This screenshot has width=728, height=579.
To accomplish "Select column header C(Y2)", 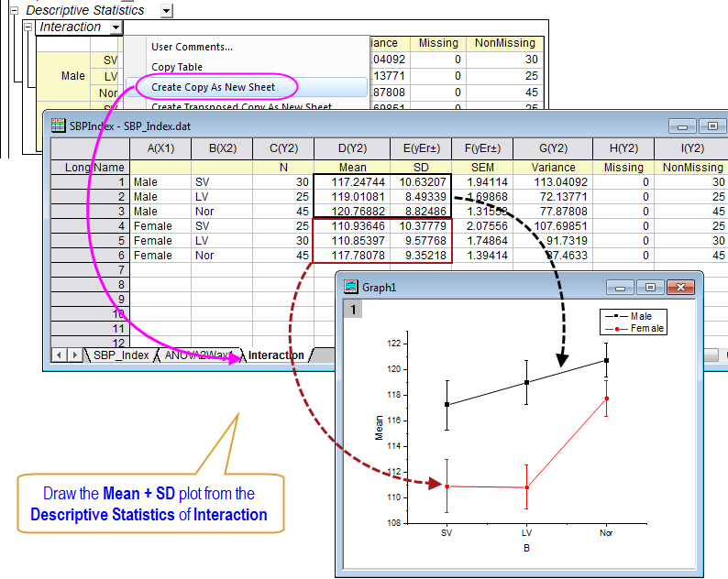I will click(283, 148).
